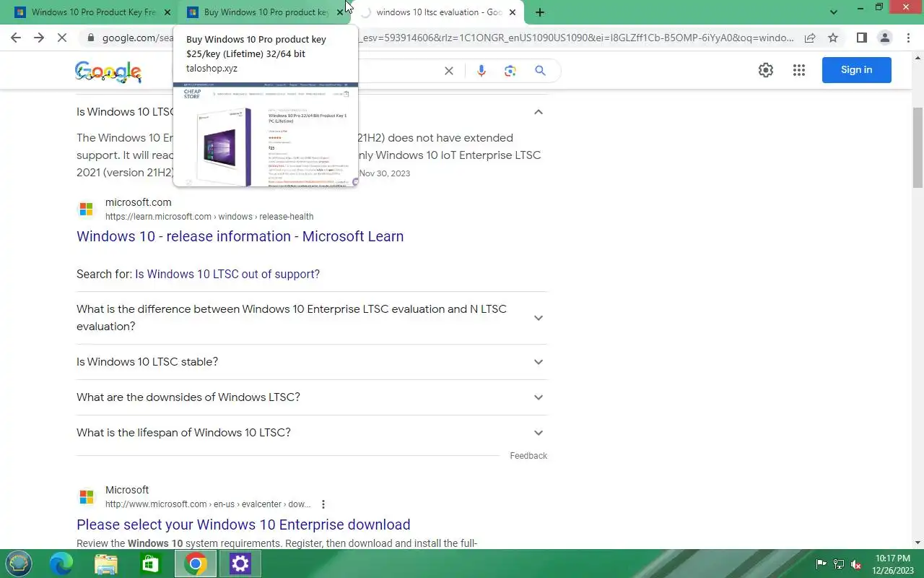The height and width of the screenshot is (578, 924).
Task: Click the muted volume tray icon
Action: 856,564
